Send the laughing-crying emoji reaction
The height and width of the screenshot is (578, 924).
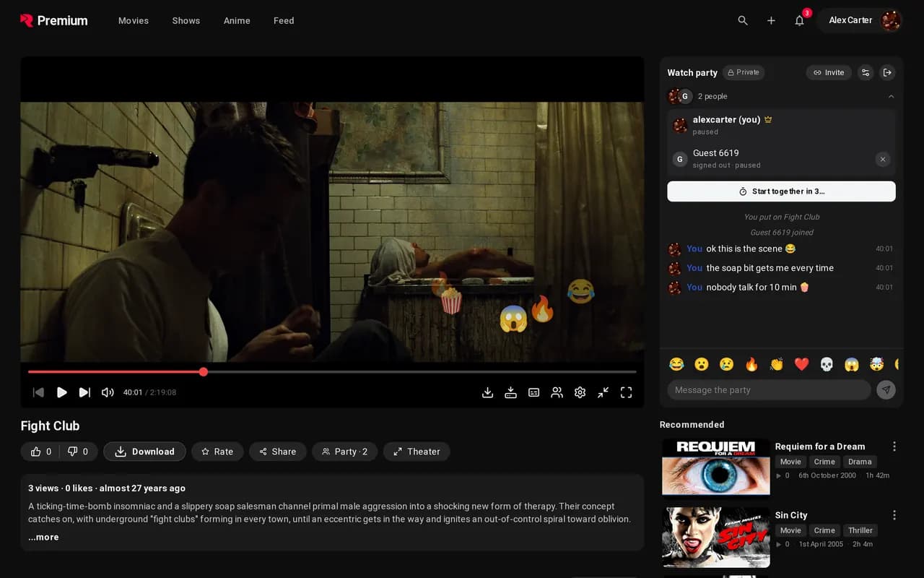tap(676, 364)
